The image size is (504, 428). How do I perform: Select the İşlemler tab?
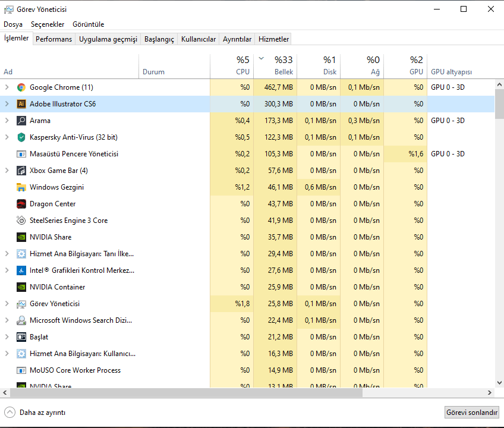pos(17,38)
